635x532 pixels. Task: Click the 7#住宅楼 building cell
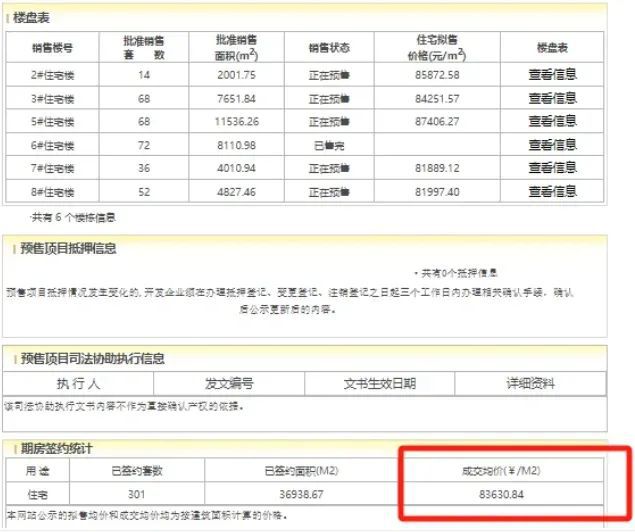53,168
